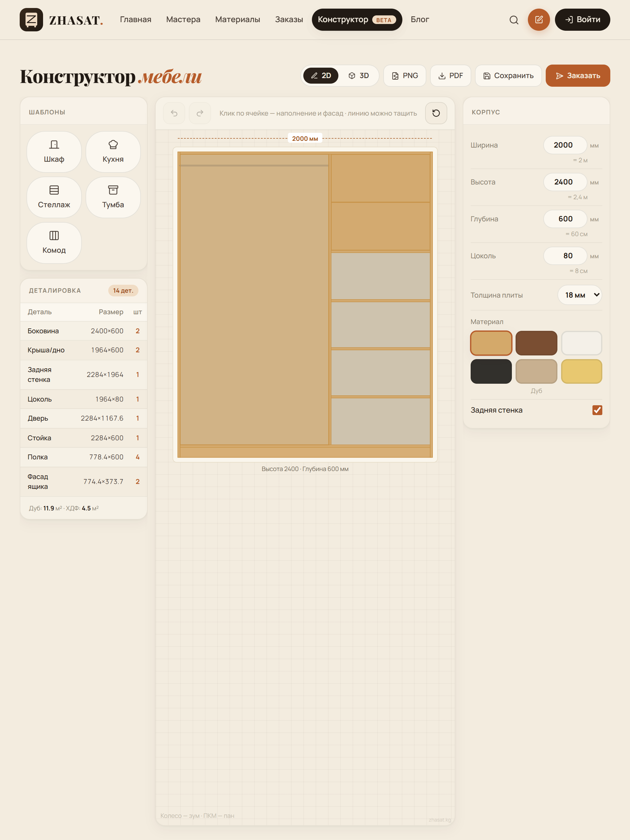Viewport: 630px width, 840px height.
Task: Click the Войти login button
Action: pyautogui.click(x=582, y=20)
